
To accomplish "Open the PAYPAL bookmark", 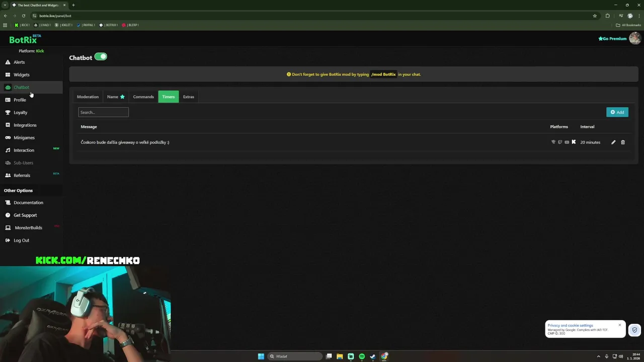I will (x=86, y=25).
